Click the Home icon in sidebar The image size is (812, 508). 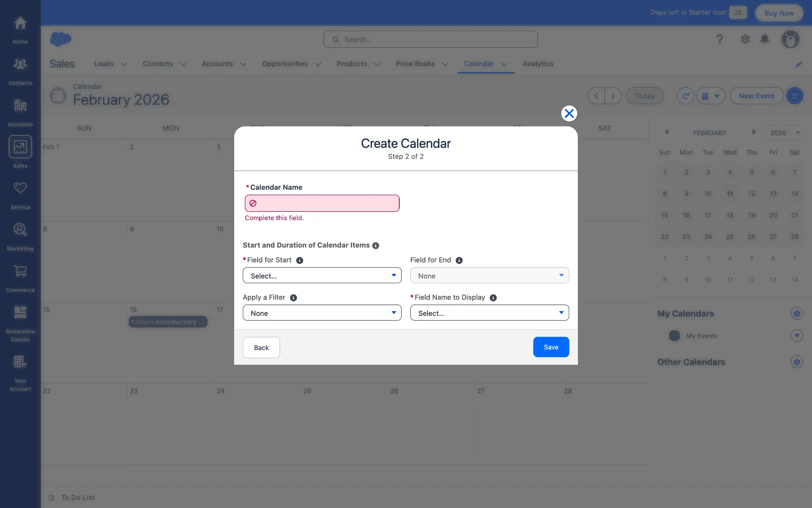tap(20, 23)
